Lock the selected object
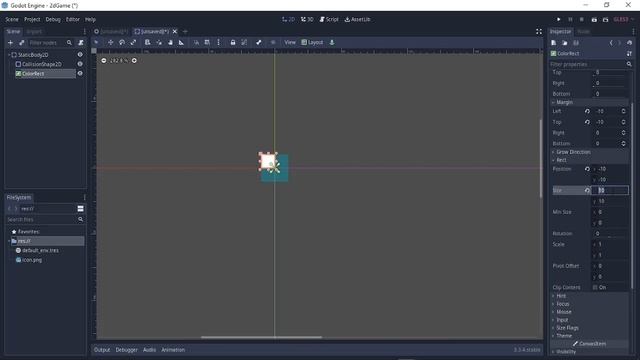 (233, 42)
